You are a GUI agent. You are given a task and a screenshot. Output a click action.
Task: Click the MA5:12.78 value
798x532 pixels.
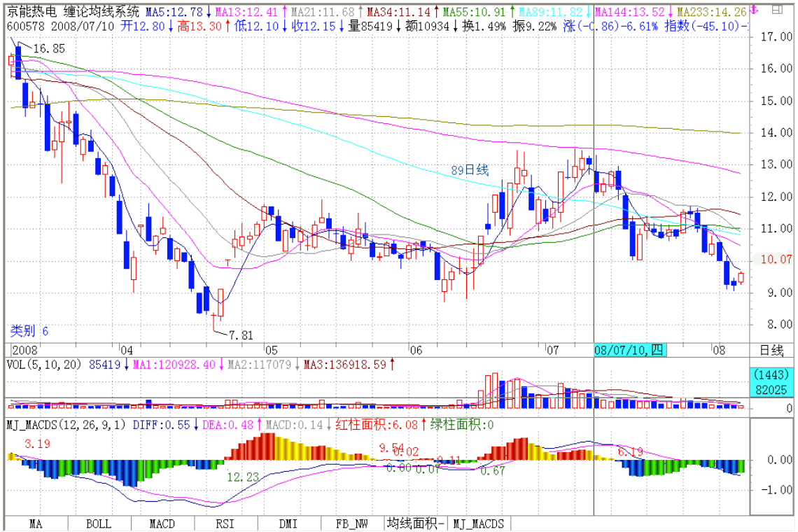pos(174,11)
